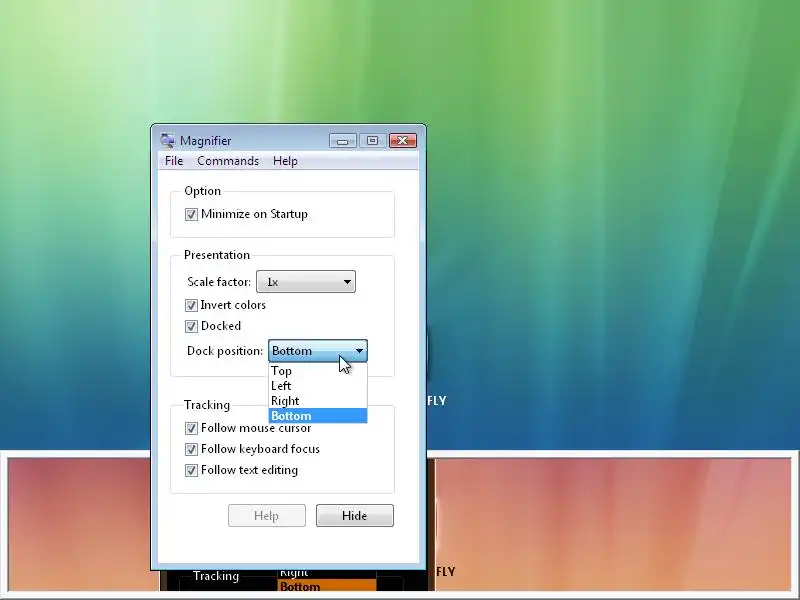
Task: Open the Scale factor dropdown
Action: point(306,282)
